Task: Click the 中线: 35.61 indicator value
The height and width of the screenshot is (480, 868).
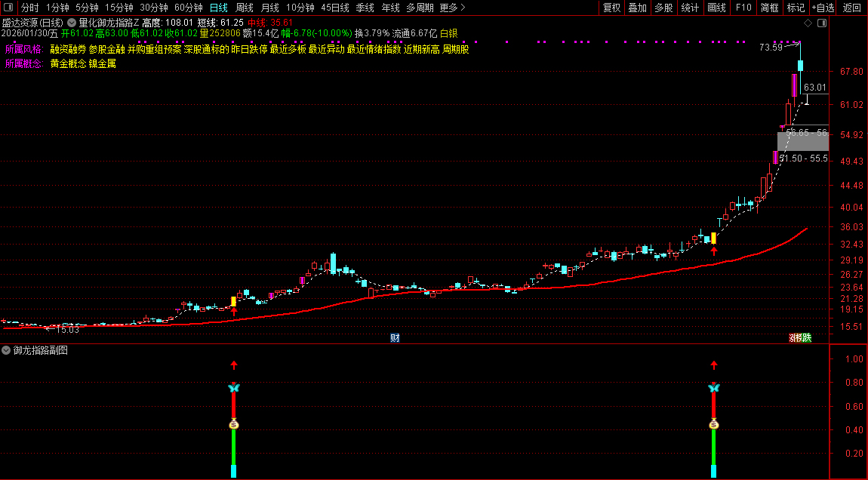Action: tap(270, 23)
